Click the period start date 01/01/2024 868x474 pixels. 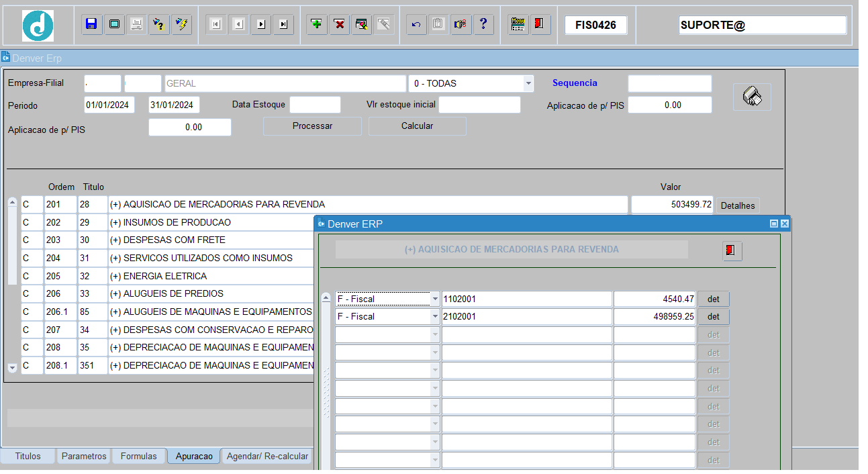point(109,105)
